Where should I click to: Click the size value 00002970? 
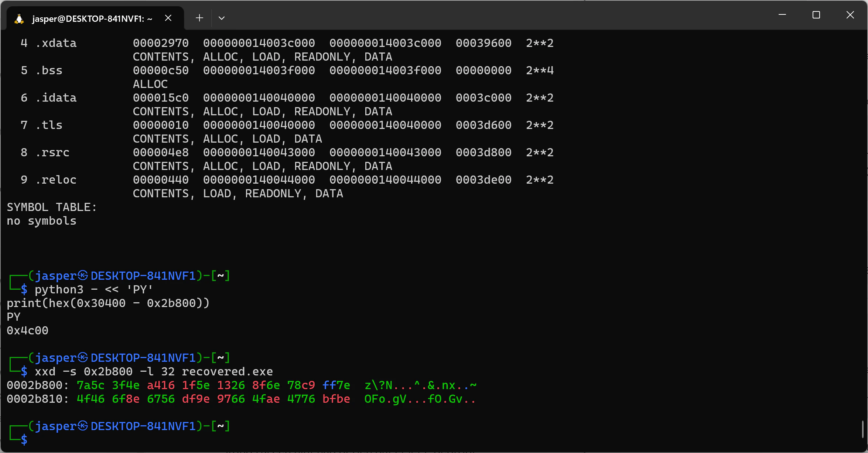click(161, 43)
